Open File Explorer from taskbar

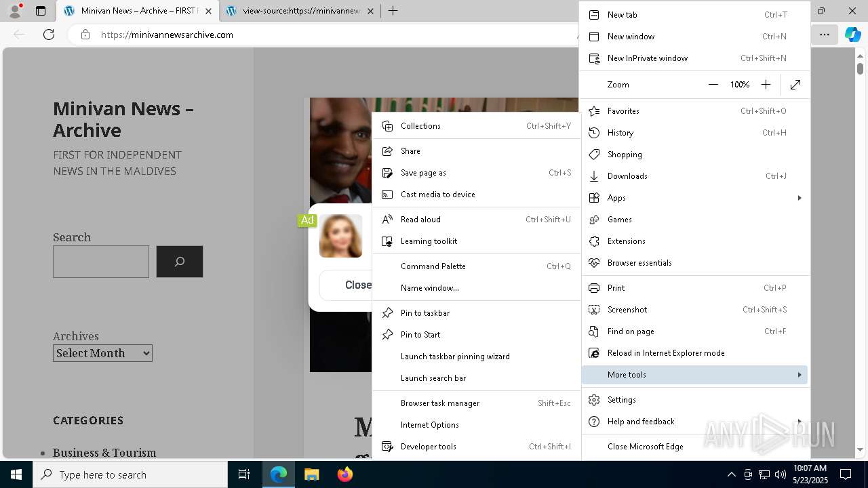(311, 474)
